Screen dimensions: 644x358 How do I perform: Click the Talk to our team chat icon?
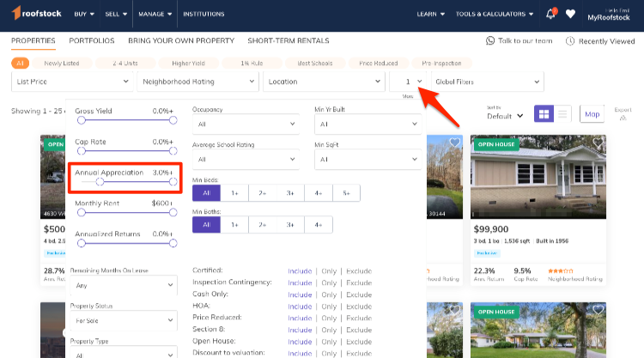point(490,40)
